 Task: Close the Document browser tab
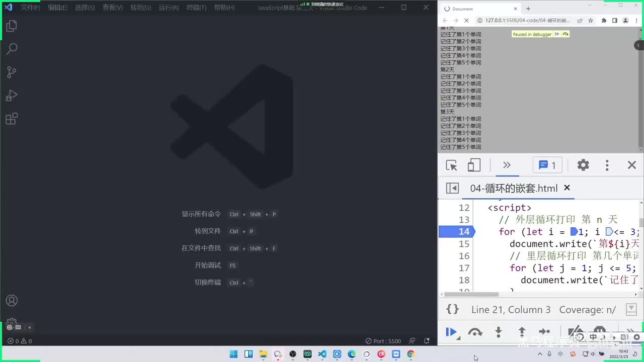(x=516, y=9)
